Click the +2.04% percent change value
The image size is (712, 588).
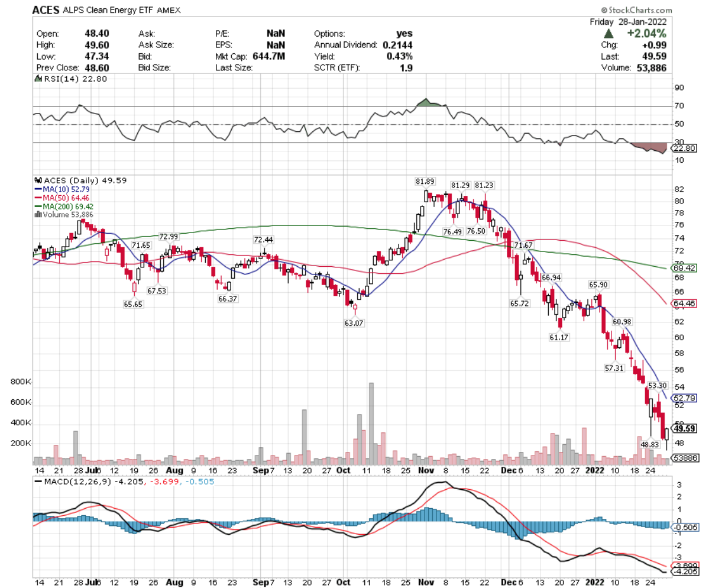coord(648,34)
